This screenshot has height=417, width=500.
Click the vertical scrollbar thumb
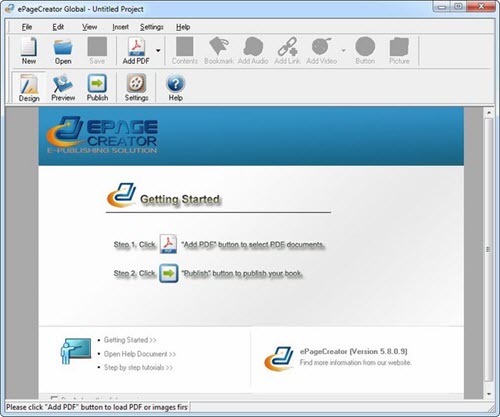click(x=489, y=250)
